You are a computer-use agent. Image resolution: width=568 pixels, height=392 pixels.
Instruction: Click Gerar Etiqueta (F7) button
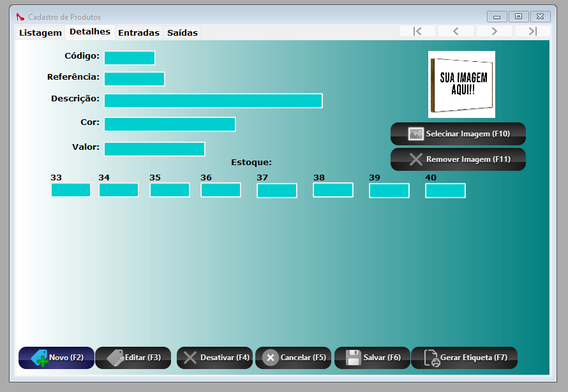coord(465,358)
